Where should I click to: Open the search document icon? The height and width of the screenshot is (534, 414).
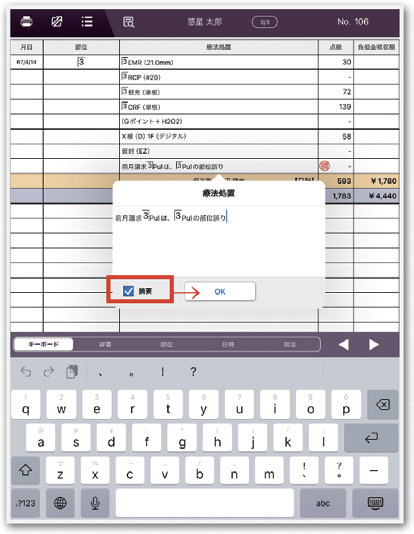coord(129,22)
